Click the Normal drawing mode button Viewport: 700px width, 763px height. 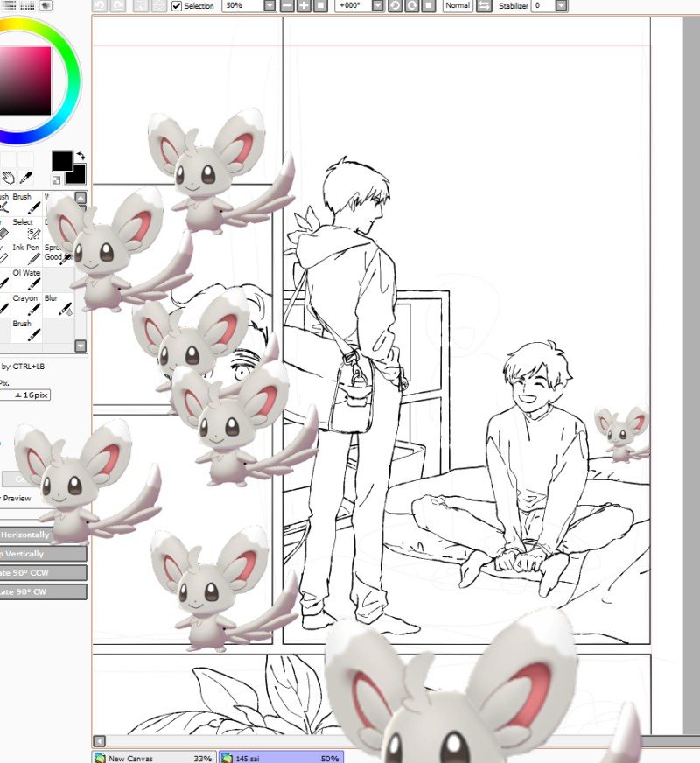coord(458,6)
